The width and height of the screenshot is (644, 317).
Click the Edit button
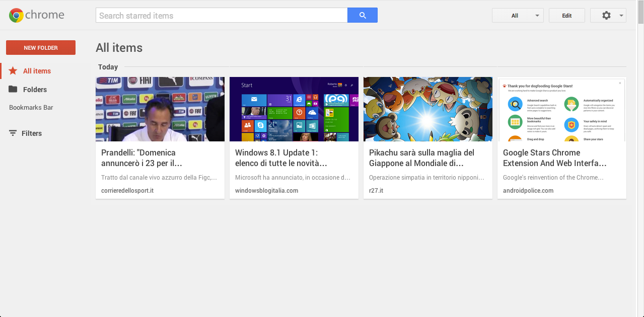tap(567, 16)
